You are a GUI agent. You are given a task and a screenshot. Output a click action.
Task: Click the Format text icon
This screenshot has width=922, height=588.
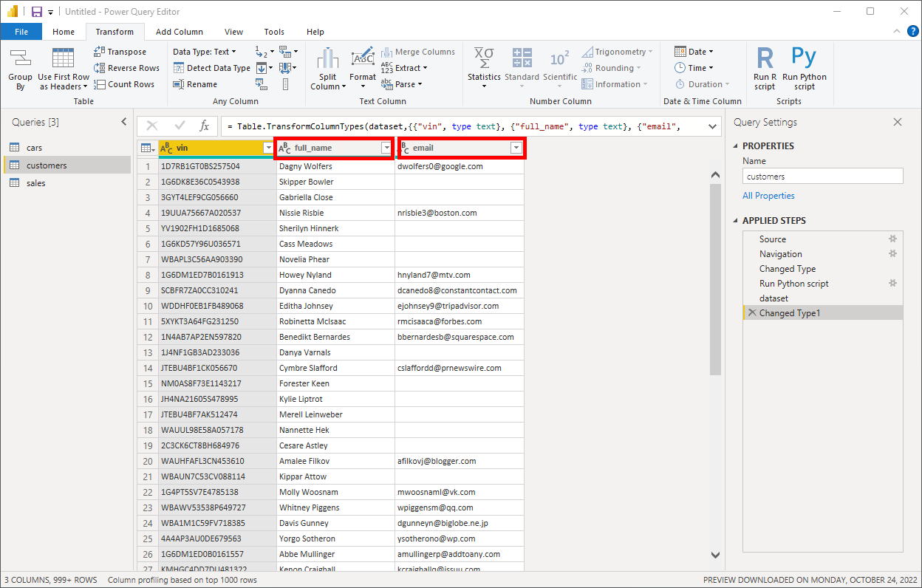click(363, 58)
